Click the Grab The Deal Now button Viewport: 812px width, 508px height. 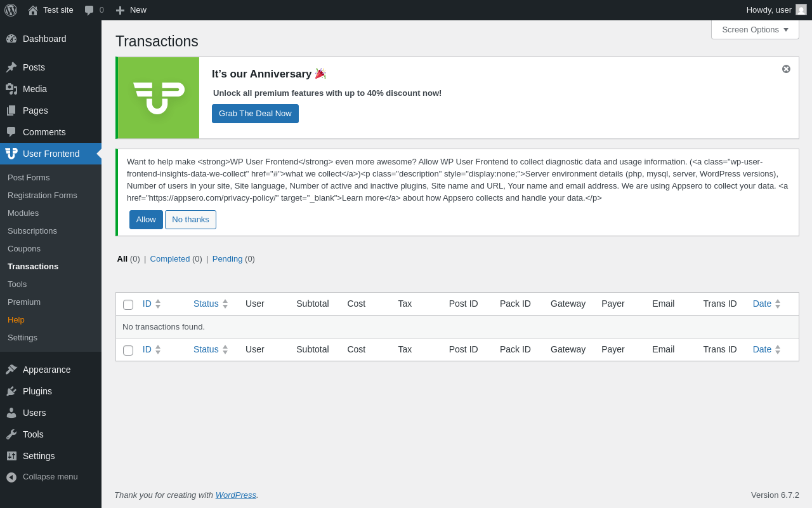(x=255, y=114)
